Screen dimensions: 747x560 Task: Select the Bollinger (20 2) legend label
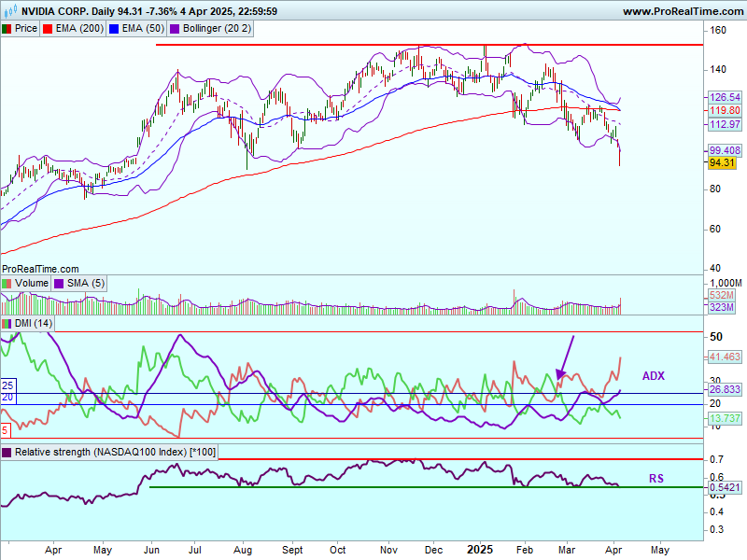coord(217,29)
